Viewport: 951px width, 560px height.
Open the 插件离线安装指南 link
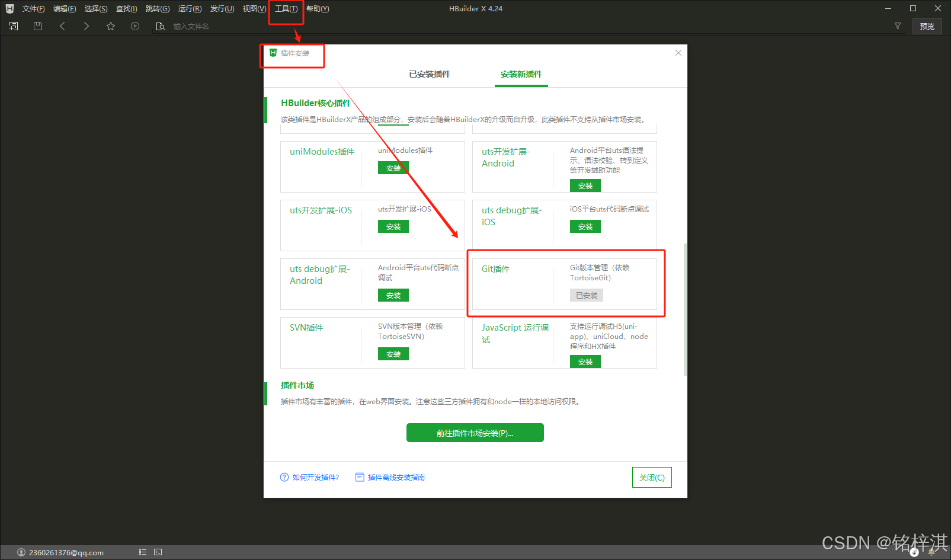(396, 478)
